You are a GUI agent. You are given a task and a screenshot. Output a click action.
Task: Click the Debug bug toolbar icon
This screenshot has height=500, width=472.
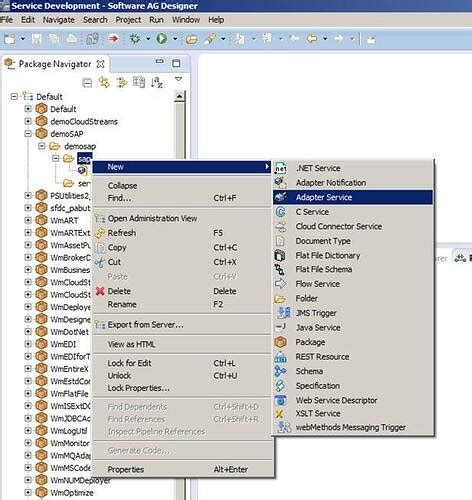(135, 39)
